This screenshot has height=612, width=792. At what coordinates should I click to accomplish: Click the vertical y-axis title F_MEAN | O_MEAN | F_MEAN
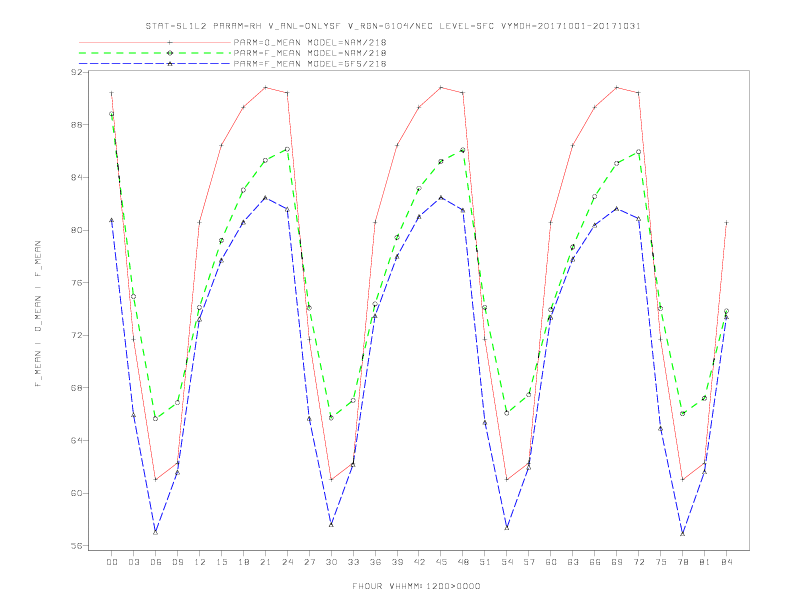pyautogui.click(x=38, y=314)
